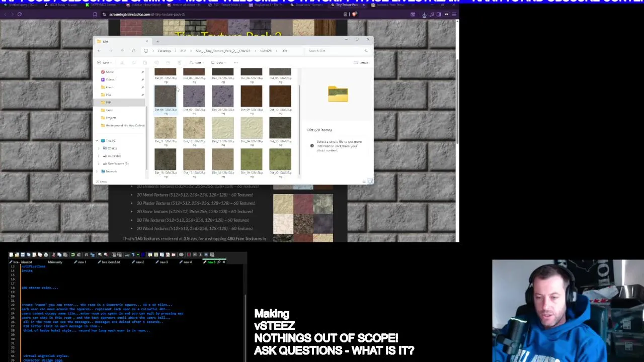Click the Dirt breadcrumb segment
The height and width of the screenshot is (362, 644).
[284, 51]
